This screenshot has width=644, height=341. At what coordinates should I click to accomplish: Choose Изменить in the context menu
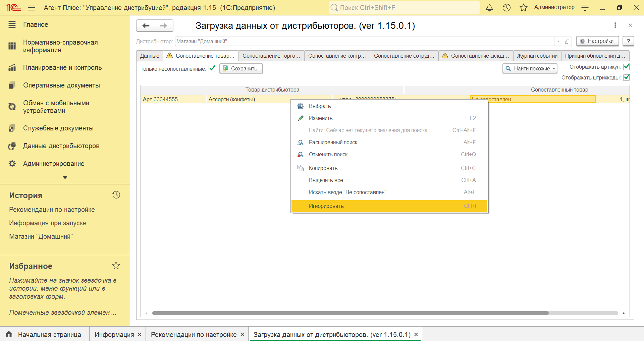point(389,118)
